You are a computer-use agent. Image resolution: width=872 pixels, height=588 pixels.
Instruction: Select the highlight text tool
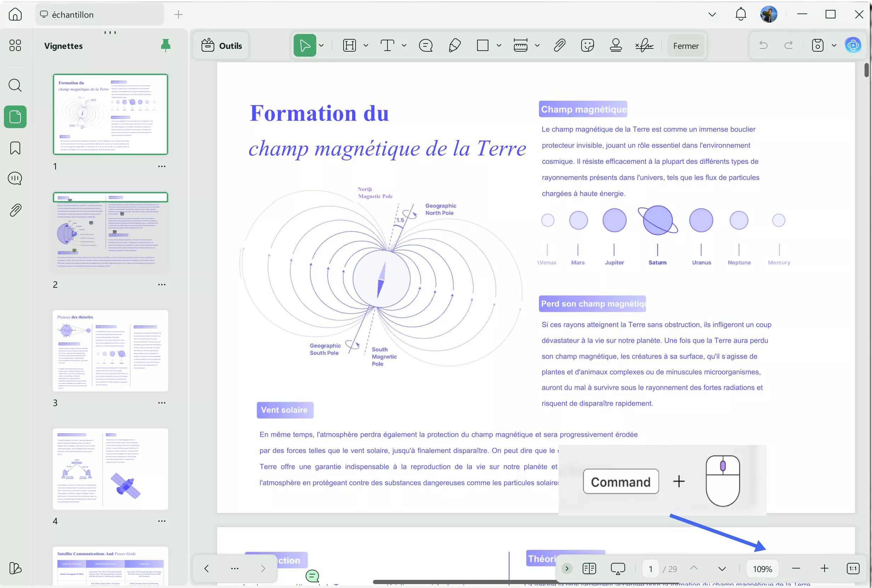pos(349,45)
